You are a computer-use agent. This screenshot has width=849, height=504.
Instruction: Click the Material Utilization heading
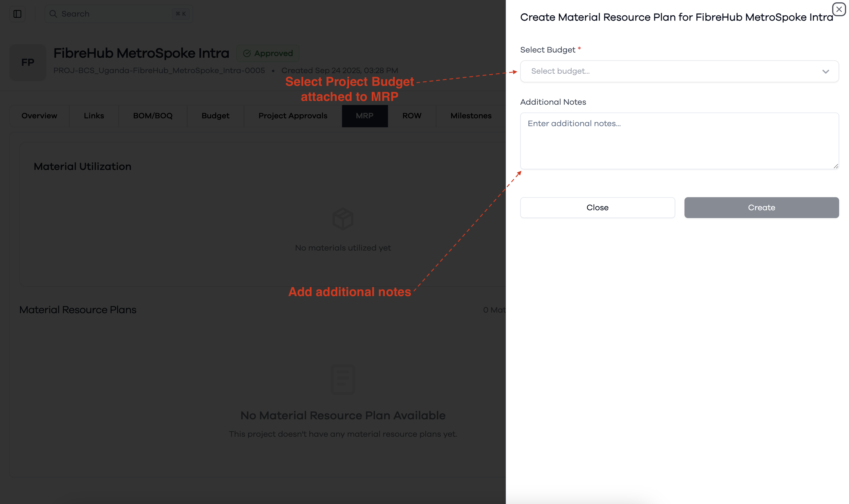pos(83,166)
